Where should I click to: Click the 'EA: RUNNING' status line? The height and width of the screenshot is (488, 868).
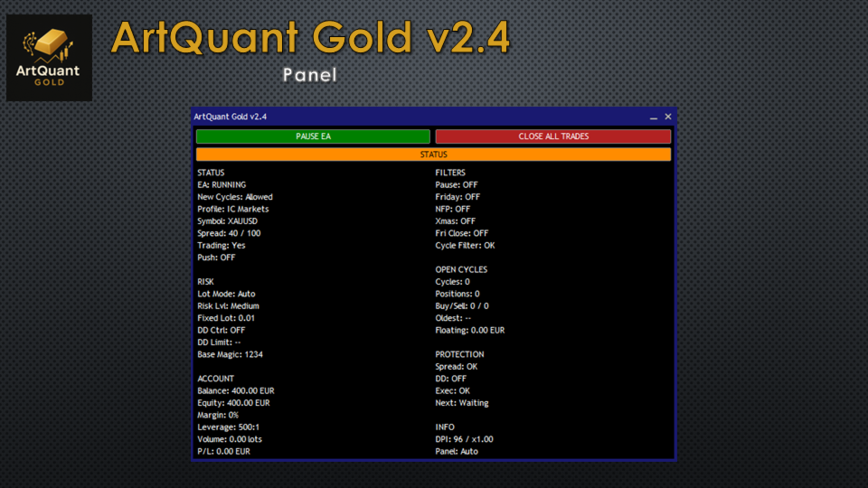click(222, 184)
